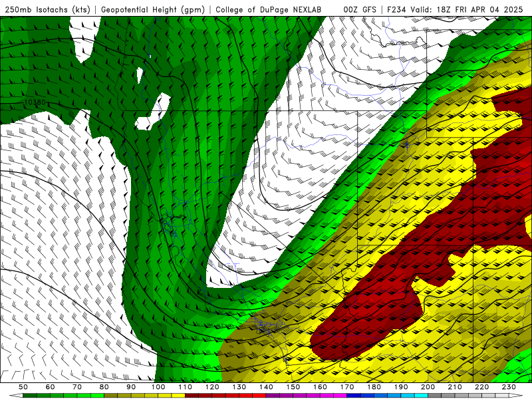This screenshot has height=399, width=532.
Task: Click the "90" legend value
Action: [131, 387]
